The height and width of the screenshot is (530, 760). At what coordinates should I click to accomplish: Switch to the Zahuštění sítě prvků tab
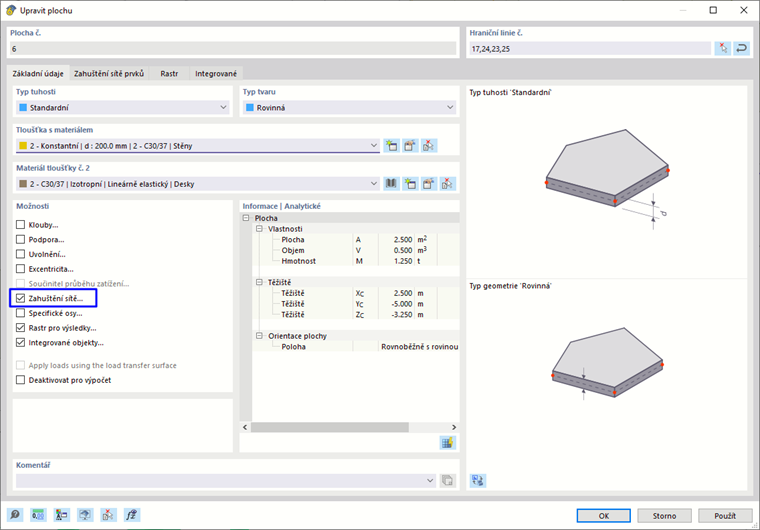[x=109, y=74]
